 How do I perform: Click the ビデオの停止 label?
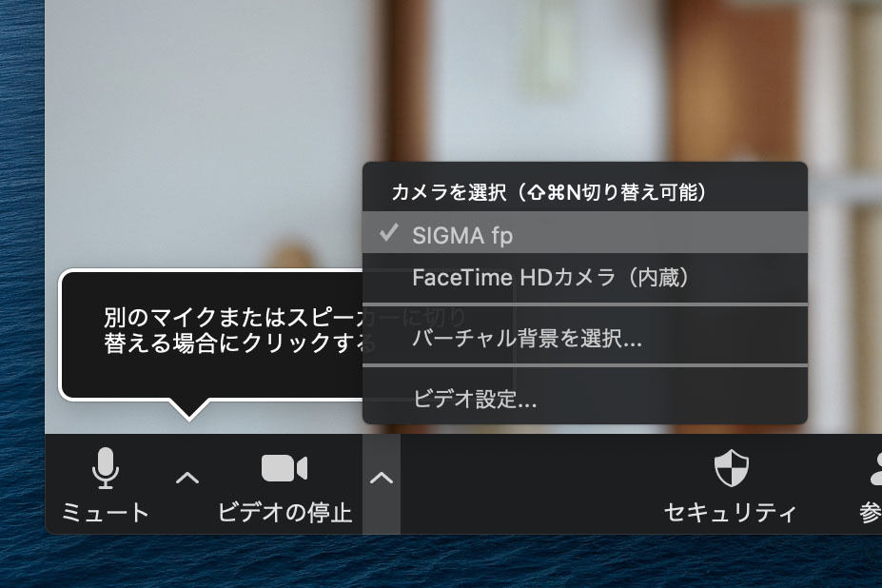click(x=284, y=513)
